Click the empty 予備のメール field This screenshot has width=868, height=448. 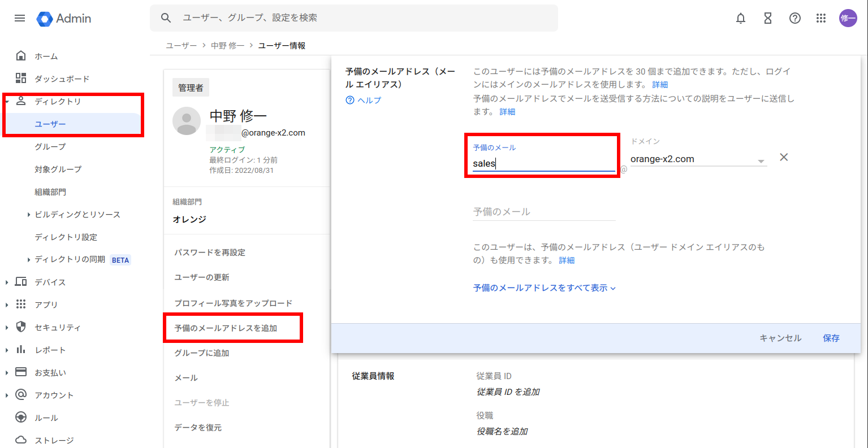[543, 212]
